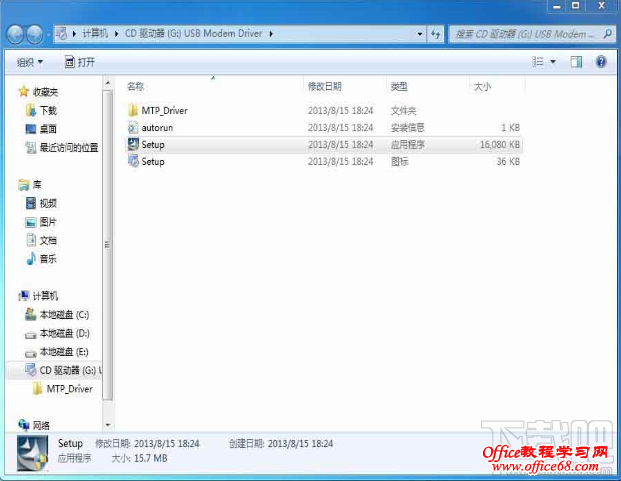Open MTP_Driver subfolder in navigation tree

(63, 389)
